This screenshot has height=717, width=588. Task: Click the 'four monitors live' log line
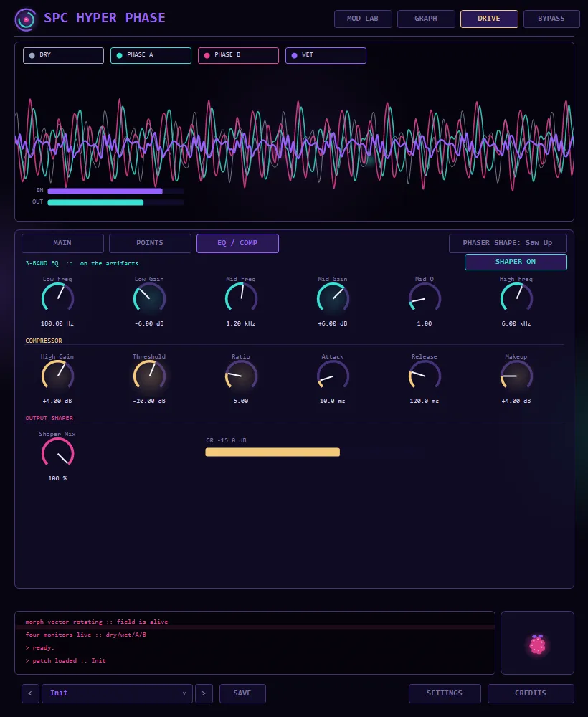86,635
